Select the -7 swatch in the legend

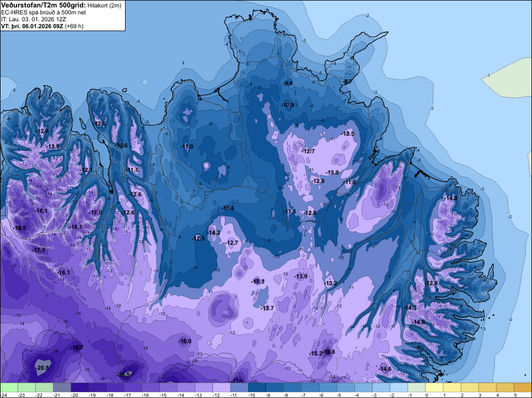(x=310, y=387)
